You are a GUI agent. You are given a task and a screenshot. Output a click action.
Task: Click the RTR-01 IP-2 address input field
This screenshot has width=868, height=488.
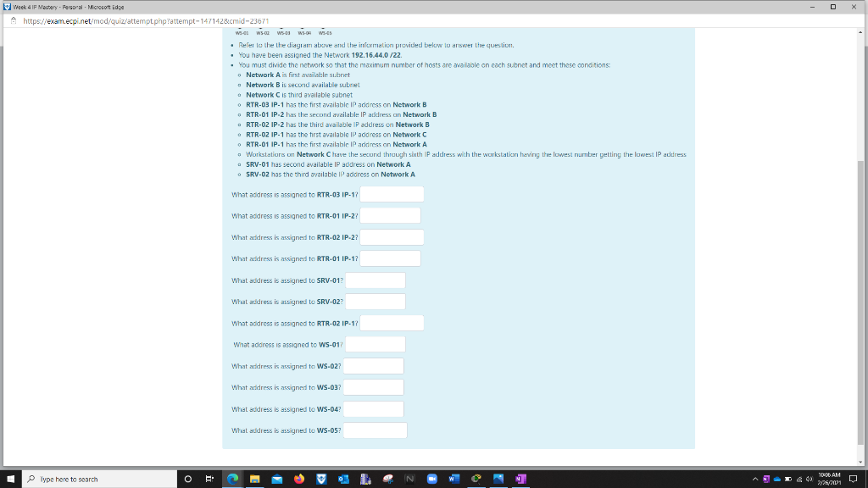pos(390,216)
